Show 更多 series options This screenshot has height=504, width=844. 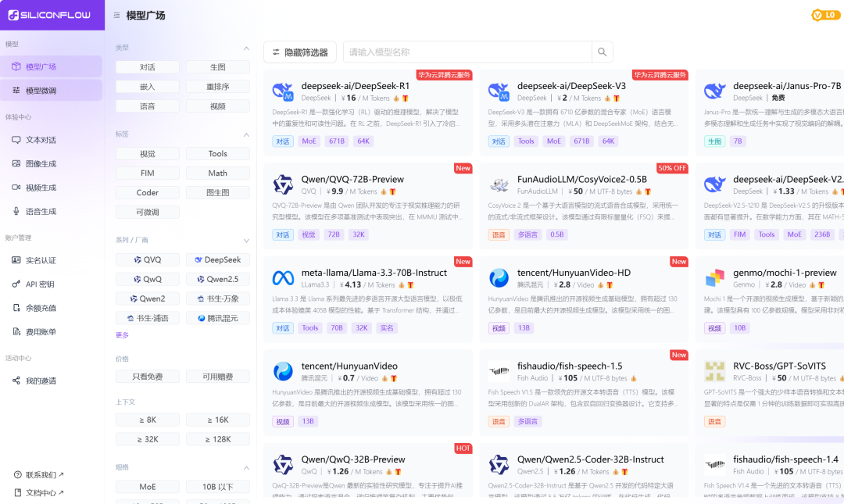(x=122, y=335)
